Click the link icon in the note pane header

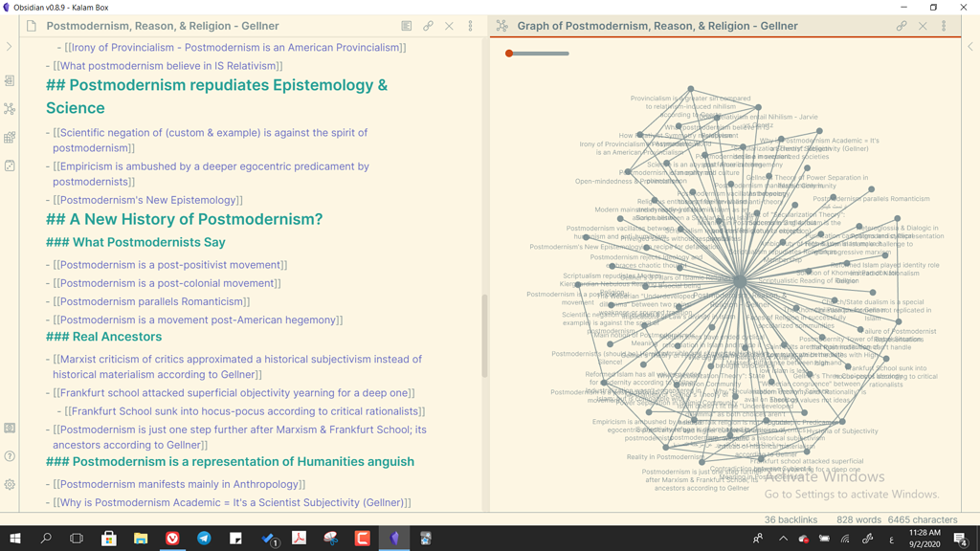click(428, 27)
